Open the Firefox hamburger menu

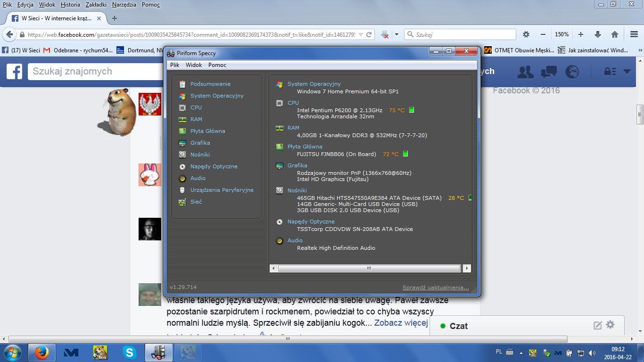coord(634,34)
